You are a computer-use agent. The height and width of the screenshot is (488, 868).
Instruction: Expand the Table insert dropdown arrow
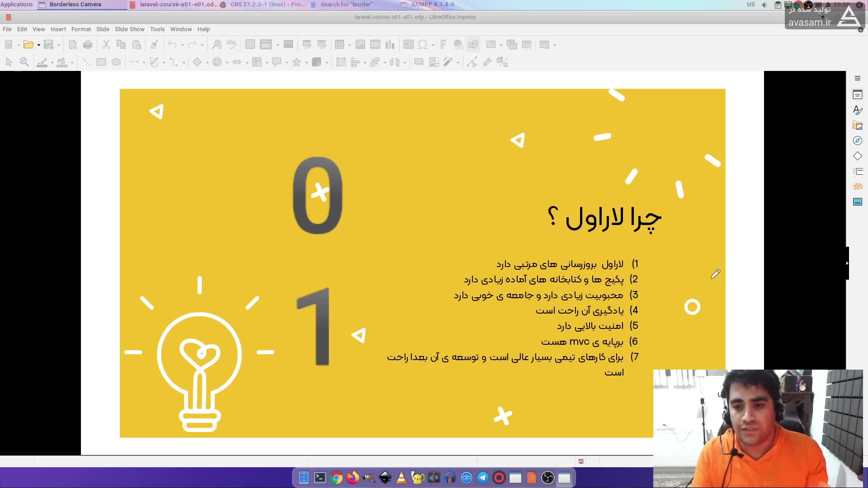(349, 45)
